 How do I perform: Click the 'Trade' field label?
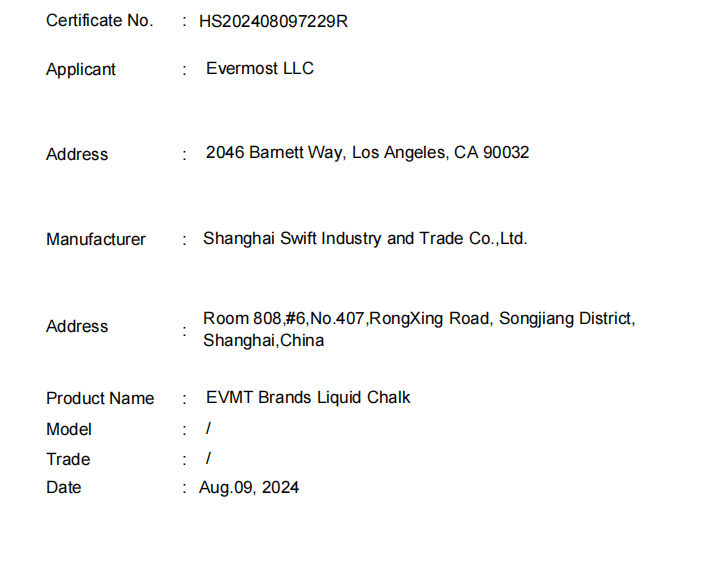(x=68, y=459)
